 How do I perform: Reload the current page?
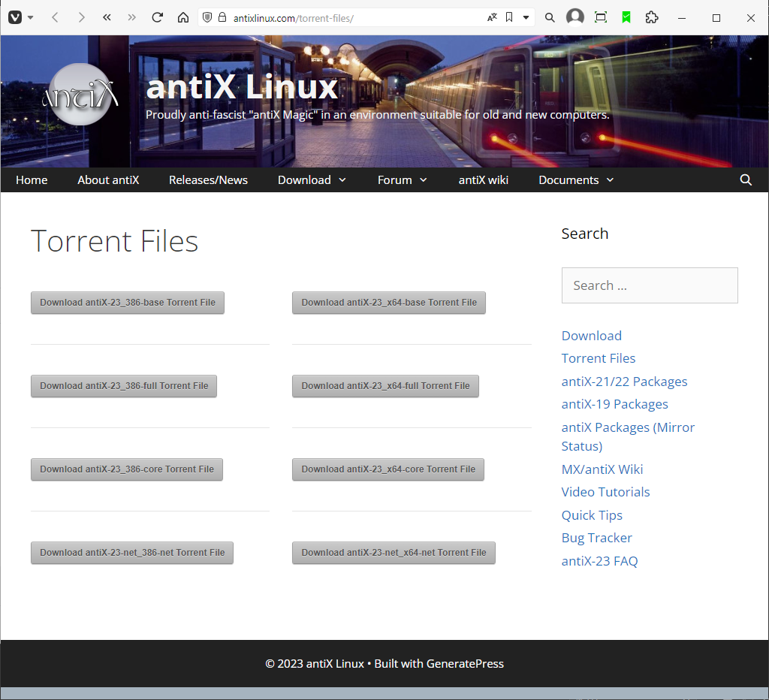pyautogui.click(x=158, y=18)
